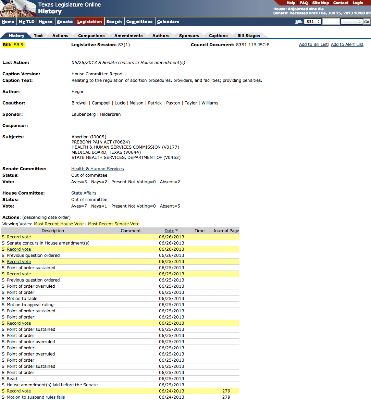Click the Go button for bill lookup
The height and width of the screenshot is (400, 371).
(367, 22)
